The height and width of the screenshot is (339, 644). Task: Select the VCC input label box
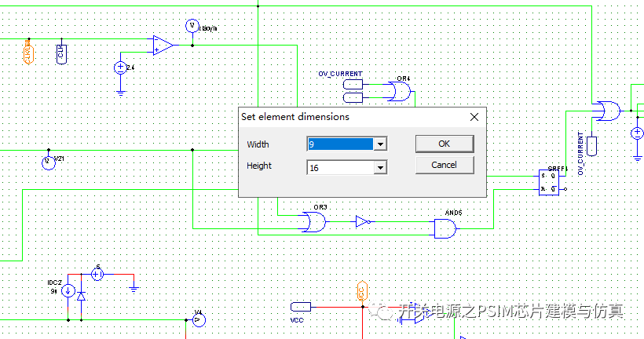click(x=301, y=307)
